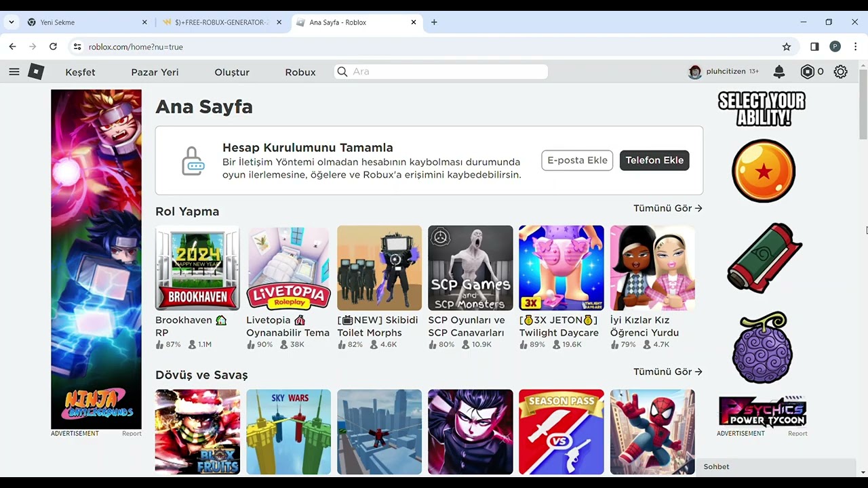868x488 pixels.
Task: Open the Sohbet chat bar
Action: click(776, 467)
